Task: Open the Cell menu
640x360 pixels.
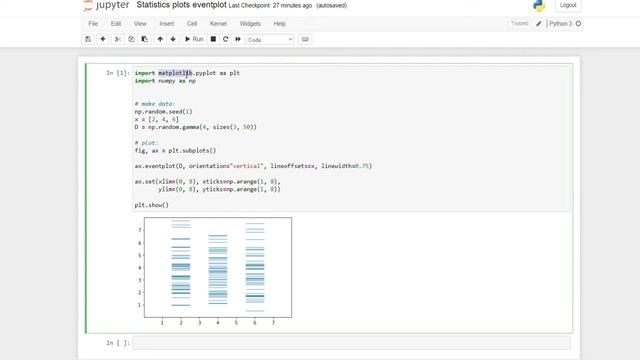Action: 192,24
